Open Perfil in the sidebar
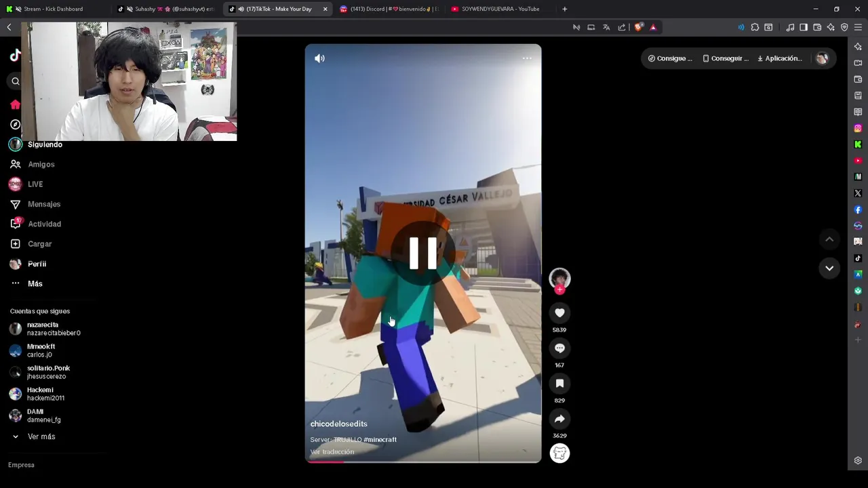The image size is (868, 488). point(37,264)
